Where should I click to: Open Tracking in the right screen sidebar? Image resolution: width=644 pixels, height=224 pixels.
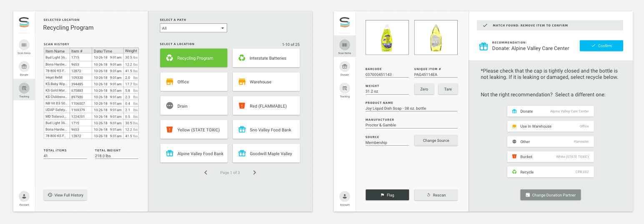(345, 90)
